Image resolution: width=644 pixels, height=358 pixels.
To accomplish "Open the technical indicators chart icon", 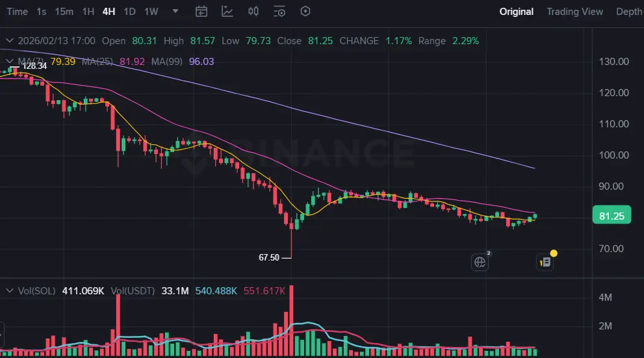I will click(227, 12).
